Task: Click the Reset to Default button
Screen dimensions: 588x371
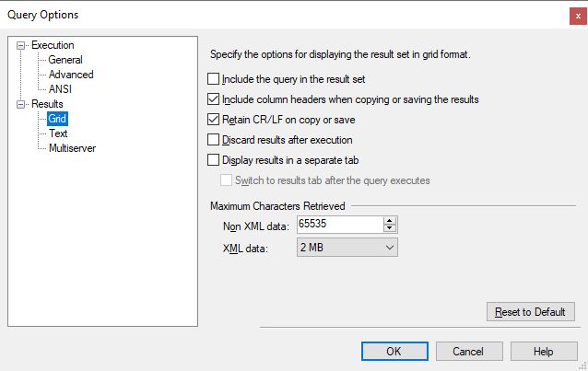Action: point(530,312)
